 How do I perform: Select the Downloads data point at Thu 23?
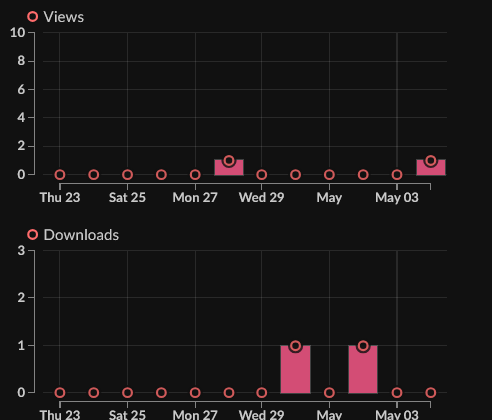pyautogui.click(x=60, y=393)
